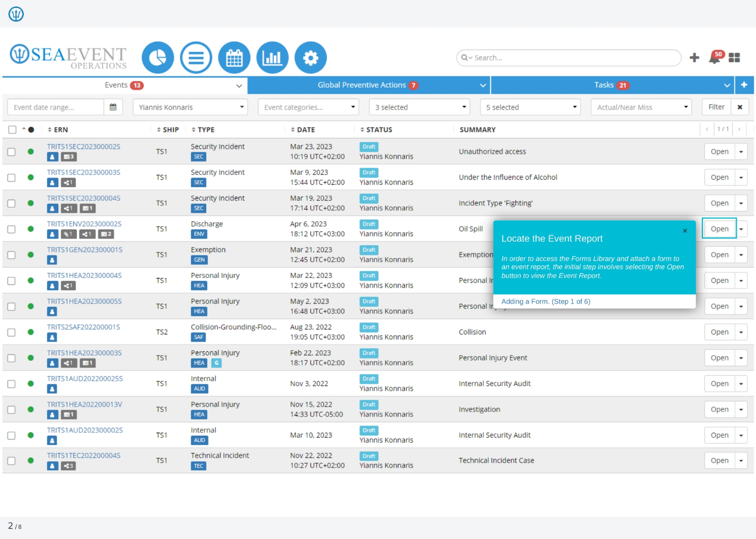Follow the TRITS1HEA2023000045 ERN link
The width and height of the screenshot is (756, 539).
(x=84, y=275)
